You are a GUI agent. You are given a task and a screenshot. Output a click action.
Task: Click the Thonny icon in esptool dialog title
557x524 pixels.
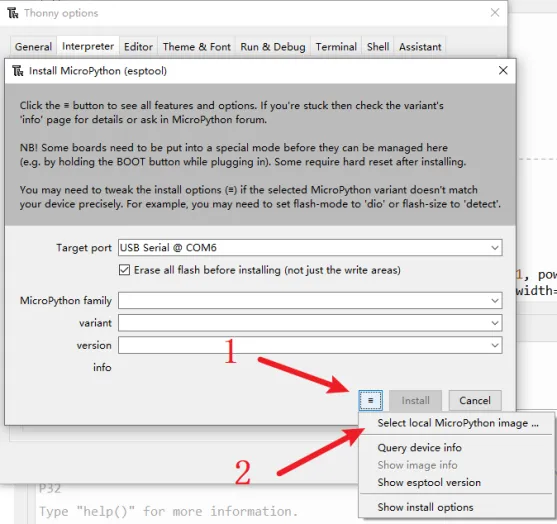pos(18,71)
